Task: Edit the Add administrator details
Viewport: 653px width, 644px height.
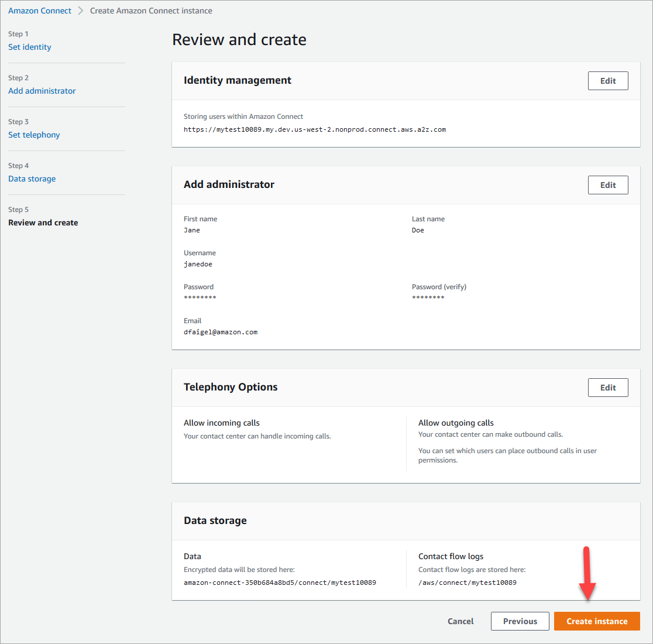Action: 608,184
